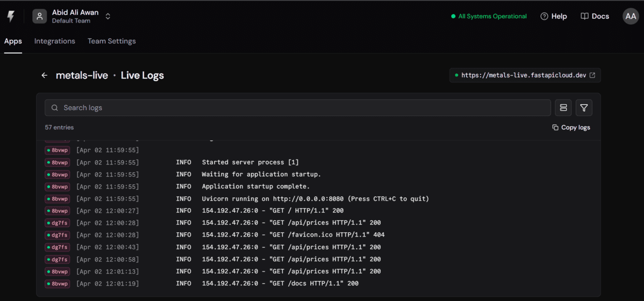Select the dg7fs badge at 12:00:43

tap(57, 247)
